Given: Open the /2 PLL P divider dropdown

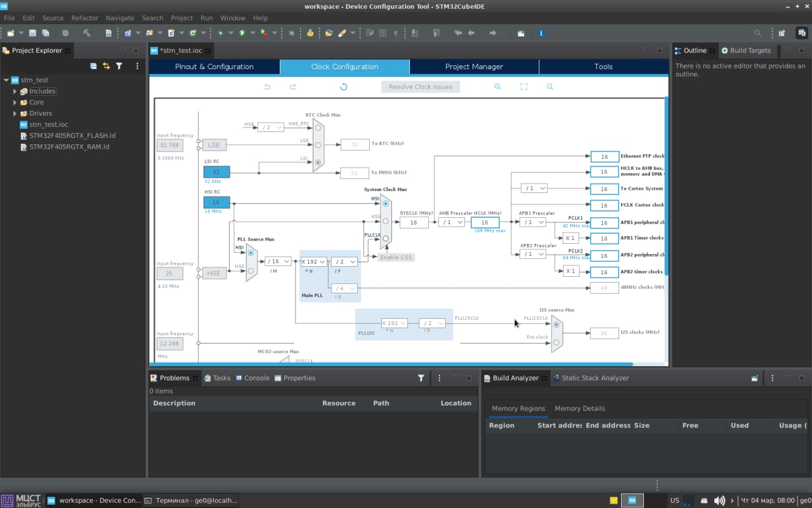Looking at the screenshot, I should tap(344, 261).
